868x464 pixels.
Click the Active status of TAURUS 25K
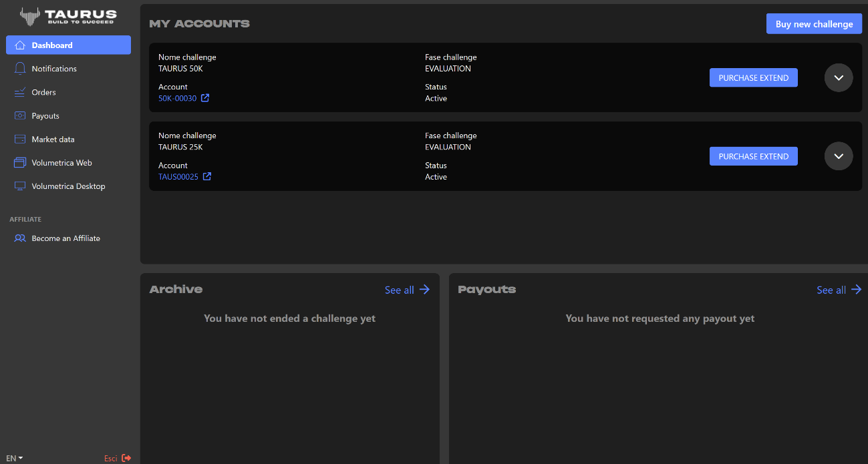(x=436, y=177)
